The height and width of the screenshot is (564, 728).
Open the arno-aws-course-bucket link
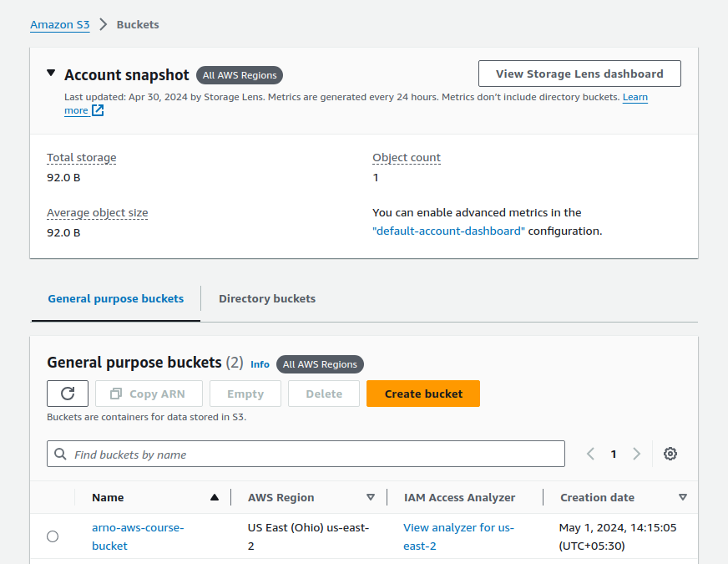[x=137, y=527]
